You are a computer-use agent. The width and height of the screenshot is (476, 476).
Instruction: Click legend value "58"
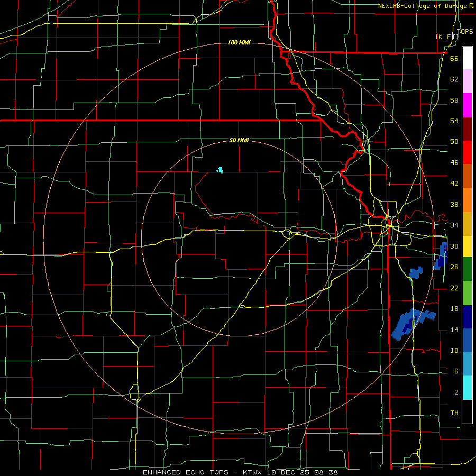click(x=454, y=100)
